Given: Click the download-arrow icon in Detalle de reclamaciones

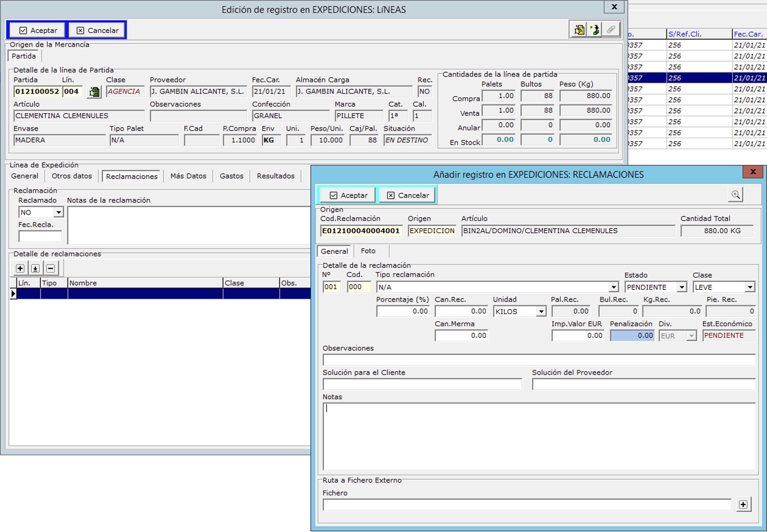Looking at the screenshot, I should click(x=35, y=268).
